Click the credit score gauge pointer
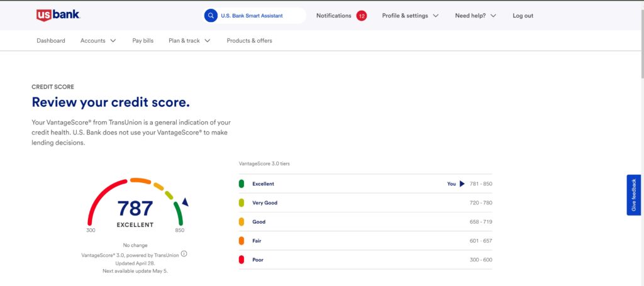644x286 pixels. [x=185, y=202]
